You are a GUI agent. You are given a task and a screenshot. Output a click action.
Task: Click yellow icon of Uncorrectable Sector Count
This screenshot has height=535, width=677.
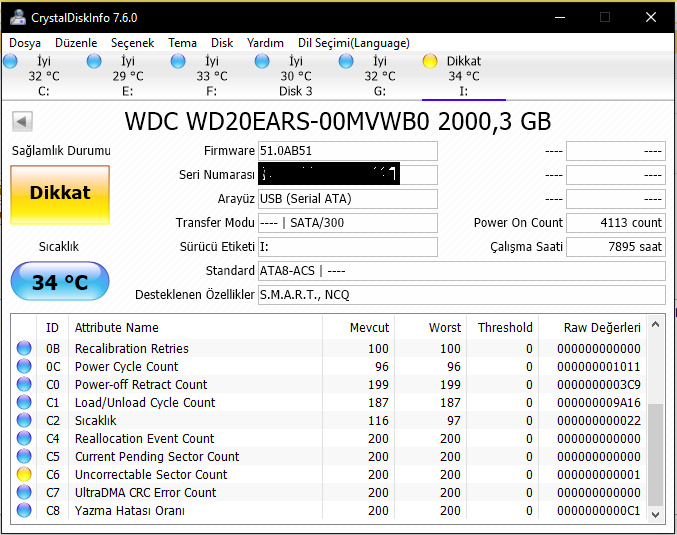coord(24,474)
